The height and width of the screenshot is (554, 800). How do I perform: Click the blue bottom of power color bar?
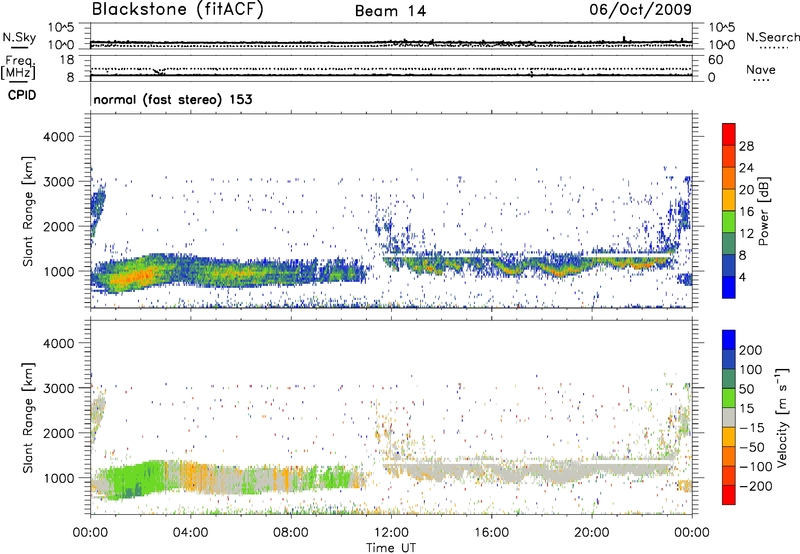[x=729, y=288]
